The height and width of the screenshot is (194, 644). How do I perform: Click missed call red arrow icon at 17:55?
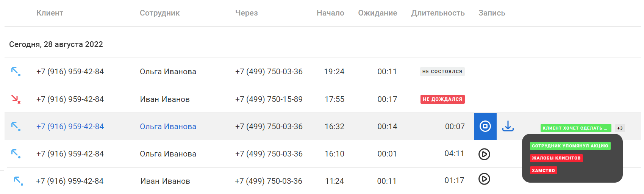[16, 99]
